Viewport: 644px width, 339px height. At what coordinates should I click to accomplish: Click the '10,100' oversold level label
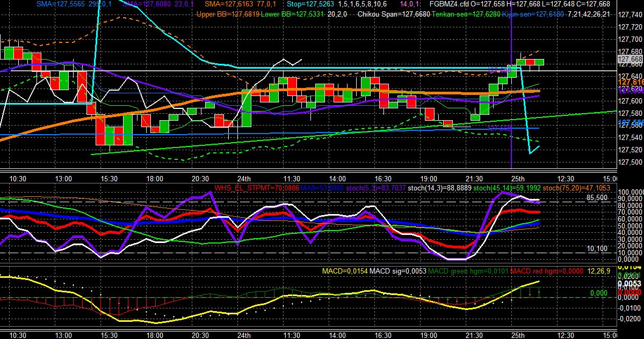(597, 249)
